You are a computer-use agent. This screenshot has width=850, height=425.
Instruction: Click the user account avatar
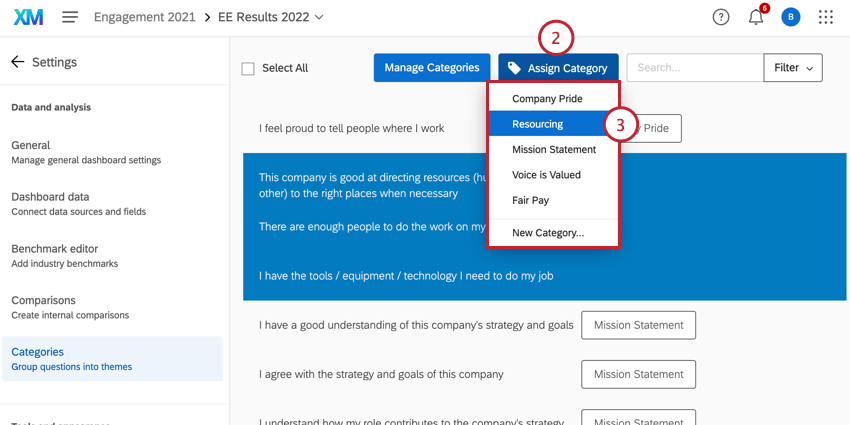790,17
